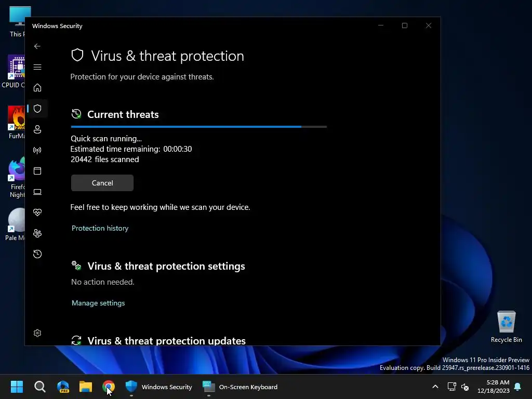Click the Virus & threat protection updates heading
The width and height of the screenshot is (532, 399).
click(x=167, y=341)
